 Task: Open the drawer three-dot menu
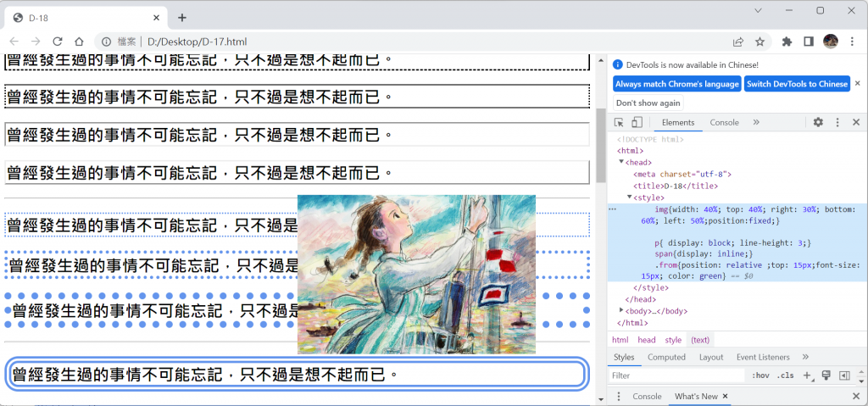pos(619,397)
